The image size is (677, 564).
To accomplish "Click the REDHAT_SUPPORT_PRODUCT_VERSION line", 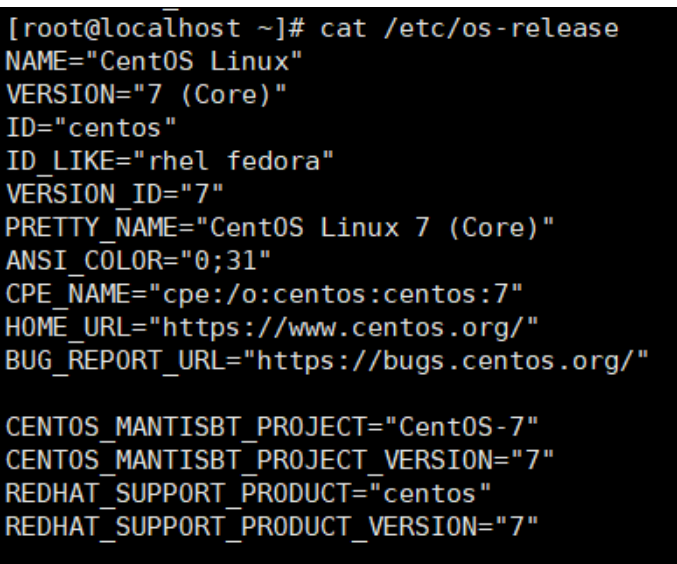I will pyautogui.click(x=272, y=527).
